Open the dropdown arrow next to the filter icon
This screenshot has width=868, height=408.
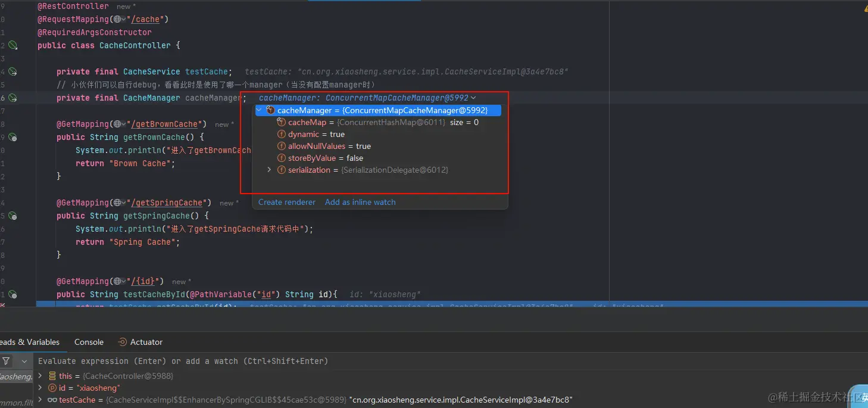point(24,361)
